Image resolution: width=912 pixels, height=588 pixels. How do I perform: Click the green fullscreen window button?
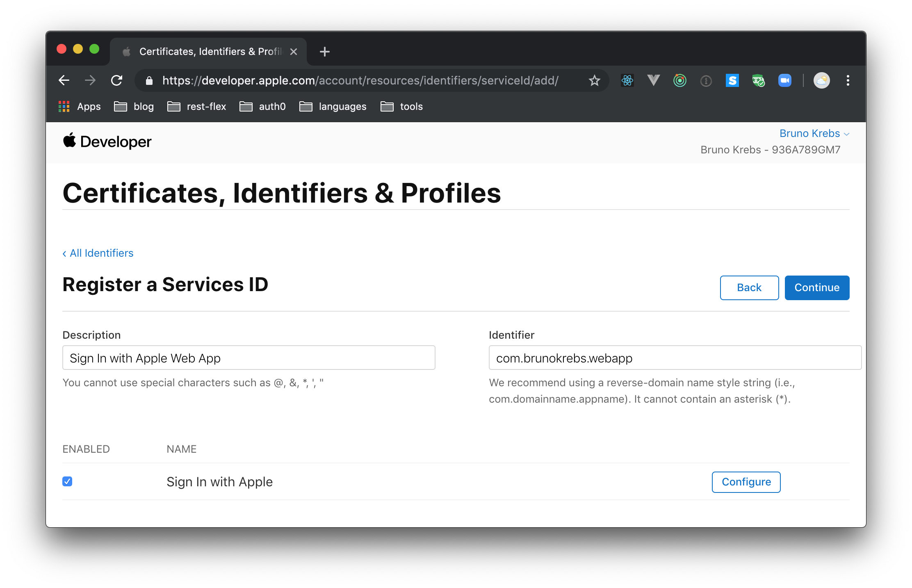click(x=94, y=49)
